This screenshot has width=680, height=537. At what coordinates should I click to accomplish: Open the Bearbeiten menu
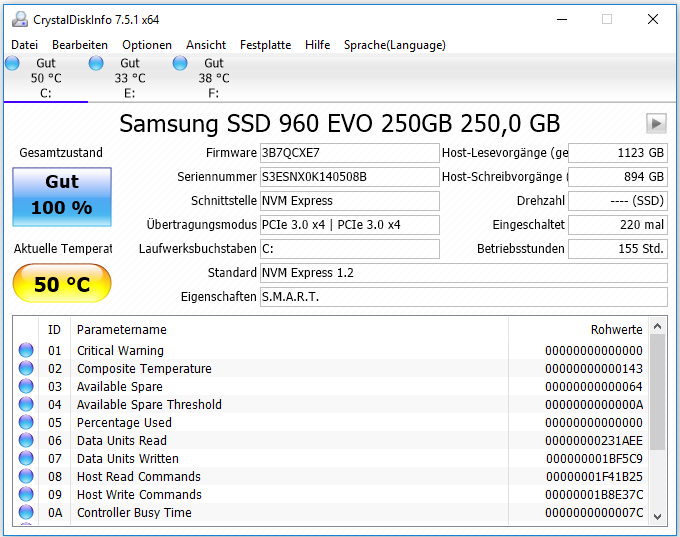point(80,45)
